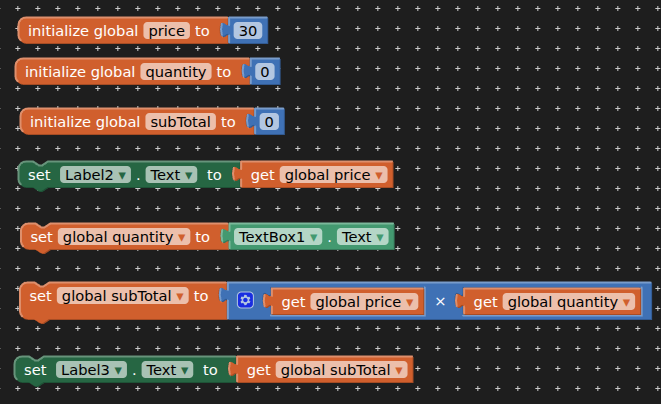Viewport: 661px width, 404px height.
Task: Click the 0 value of subTotal initializer
Action: coord(269,122)
